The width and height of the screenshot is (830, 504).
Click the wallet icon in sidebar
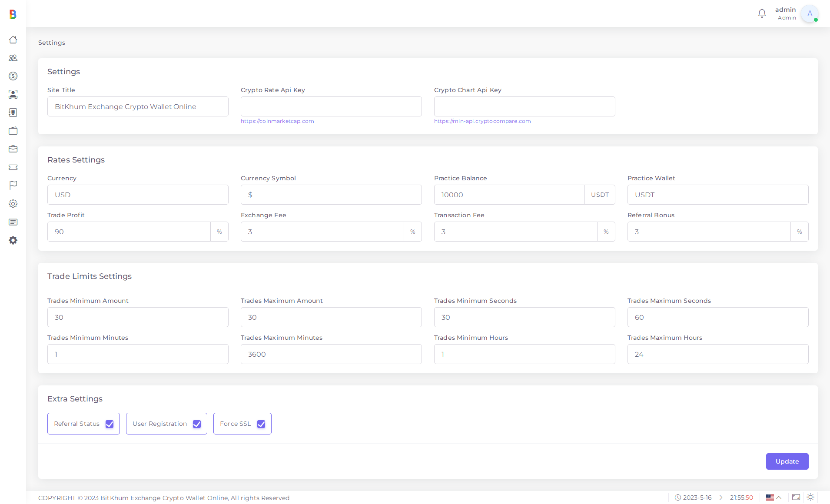(13, 131)
